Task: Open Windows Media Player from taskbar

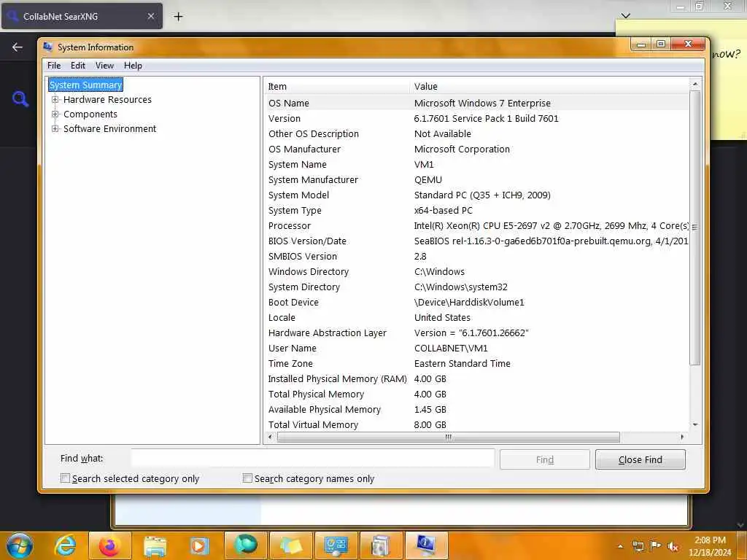Action: coord(200,545)
